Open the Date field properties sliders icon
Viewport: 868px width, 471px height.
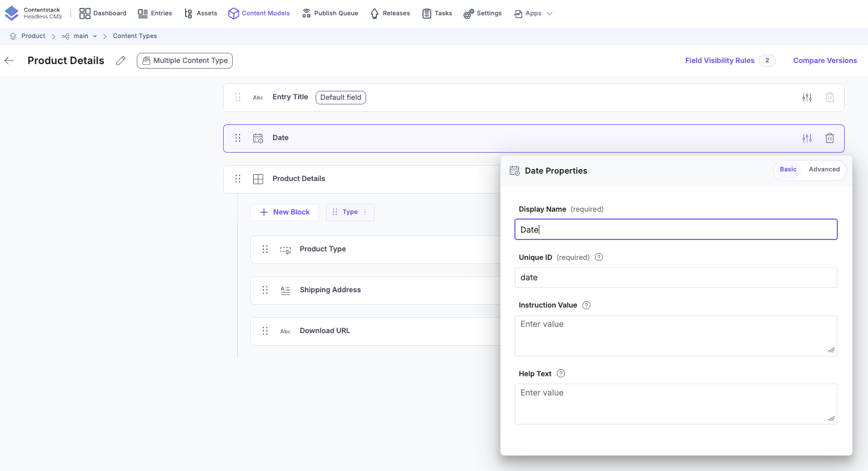coord(807,138)
